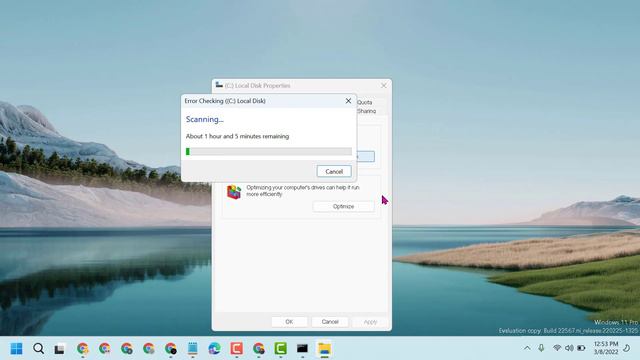The image size is (640, 360).
Task: Click the drive icon in Properties title bar
Action: point(219,85)
